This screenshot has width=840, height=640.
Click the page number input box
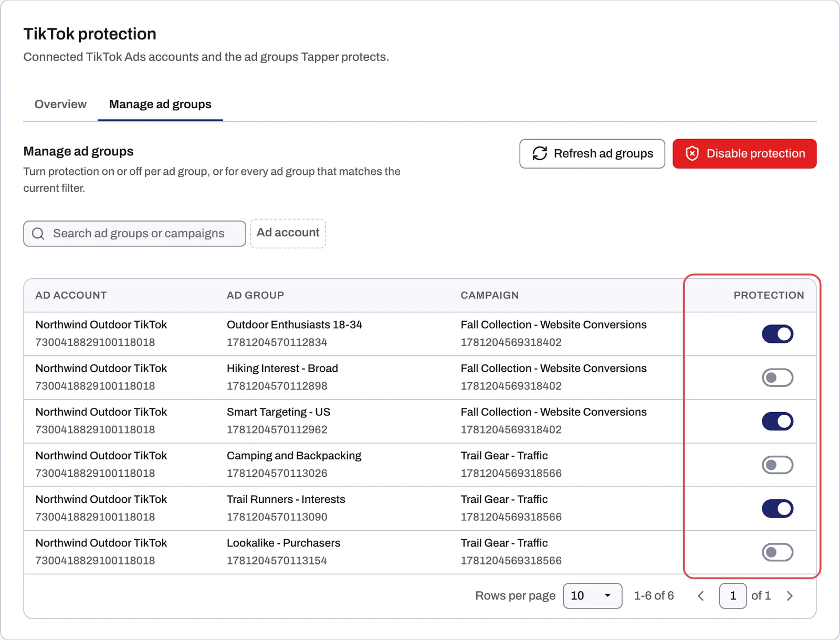[733, 596]
